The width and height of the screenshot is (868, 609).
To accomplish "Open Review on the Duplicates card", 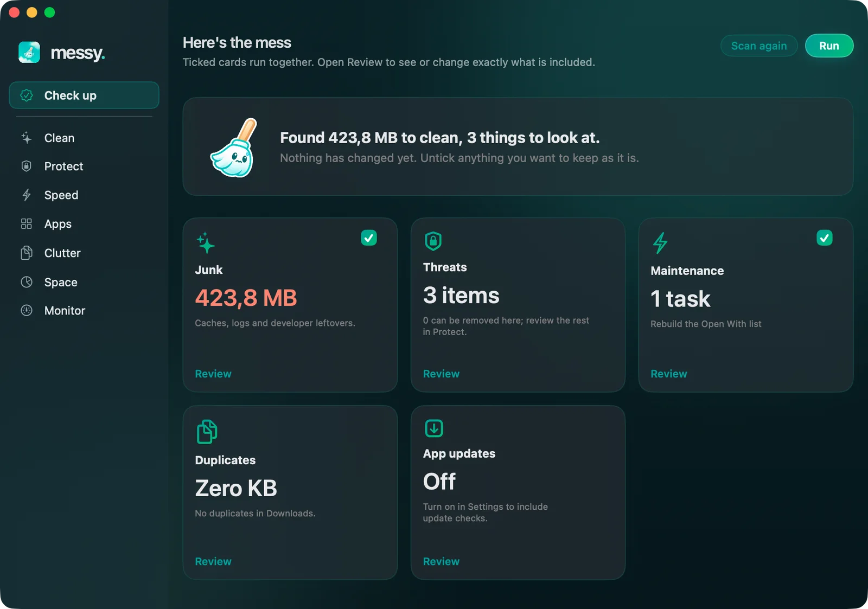I will click(x=213, y=561).
